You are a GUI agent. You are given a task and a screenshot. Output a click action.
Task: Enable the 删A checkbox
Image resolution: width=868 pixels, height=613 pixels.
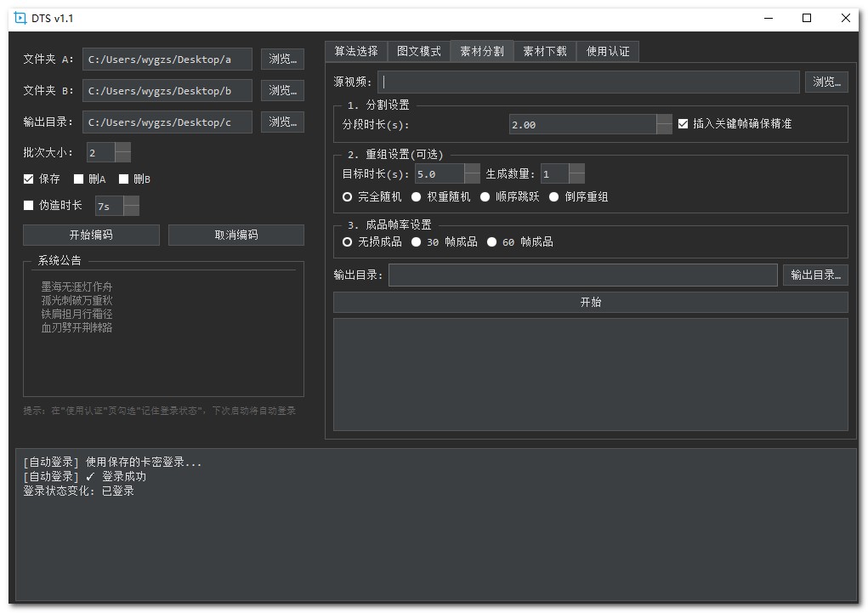79,179
